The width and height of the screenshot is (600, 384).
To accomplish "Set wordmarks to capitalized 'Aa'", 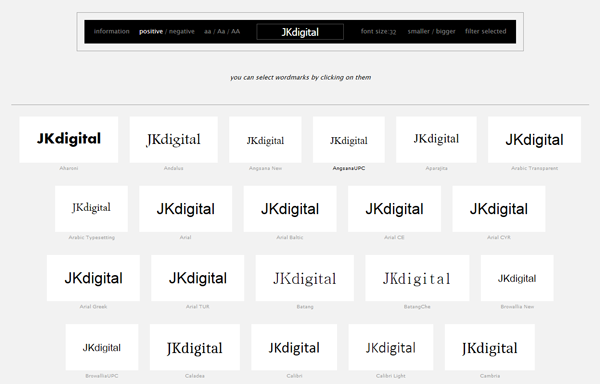I will pyautogui.click(x=221, y=31).
